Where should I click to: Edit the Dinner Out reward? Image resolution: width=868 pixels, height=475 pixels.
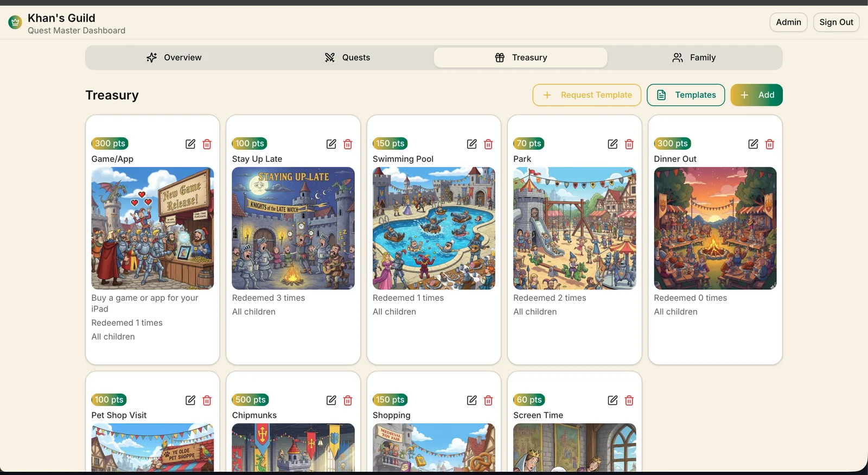[x=753, y=144]
